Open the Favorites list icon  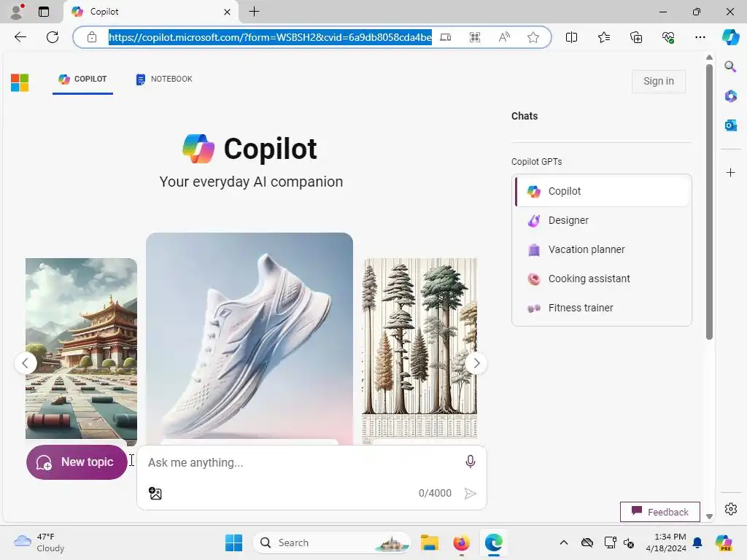pyautogui.click(x=603, y=37)
